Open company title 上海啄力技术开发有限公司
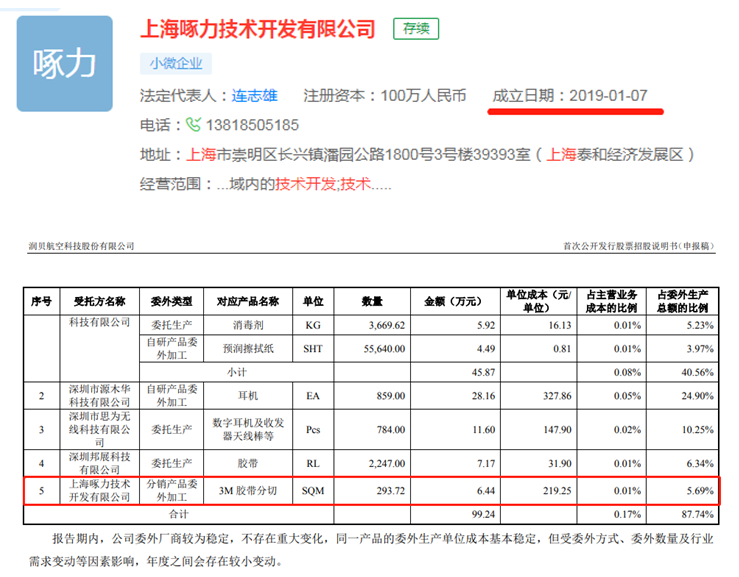Screen dimensions: 739x577 (x=258, y=29)
